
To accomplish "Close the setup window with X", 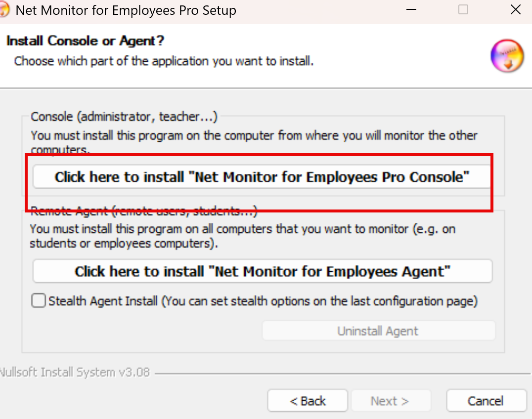I will [515, 10].
